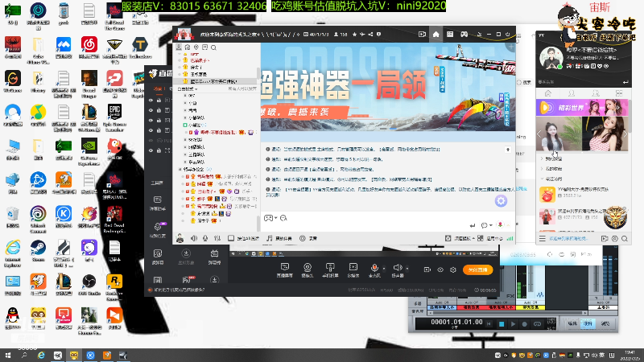Open the PK icon with the red badge
The image size is (644, 362).
(x=187, y=280)
